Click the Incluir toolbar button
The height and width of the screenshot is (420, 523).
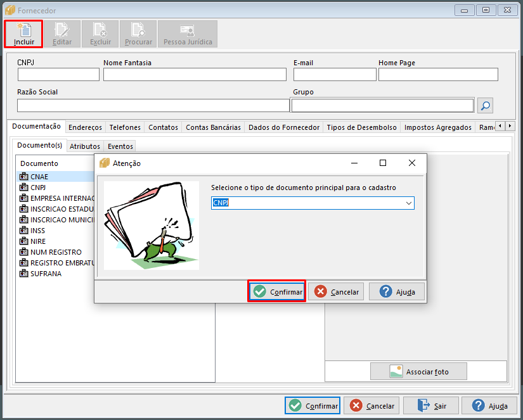[x=23, y=34]
